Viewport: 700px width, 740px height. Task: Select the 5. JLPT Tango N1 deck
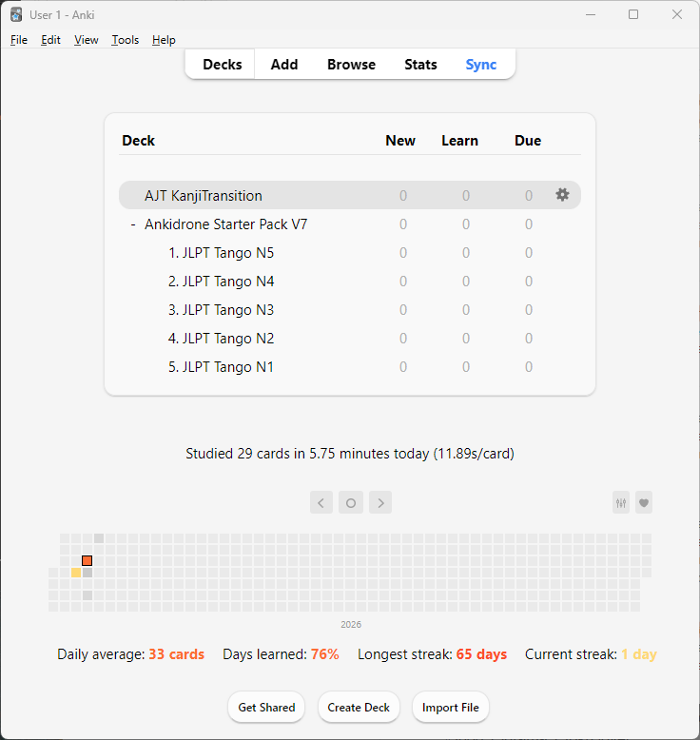(x=221, y=367)
